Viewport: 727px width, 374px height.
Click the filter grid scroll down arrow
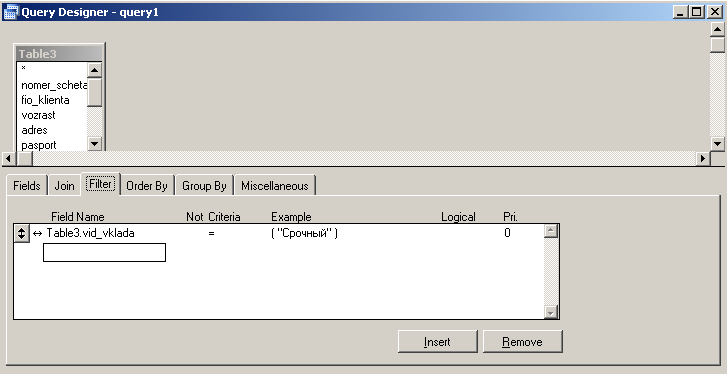[x=550, y=312]
